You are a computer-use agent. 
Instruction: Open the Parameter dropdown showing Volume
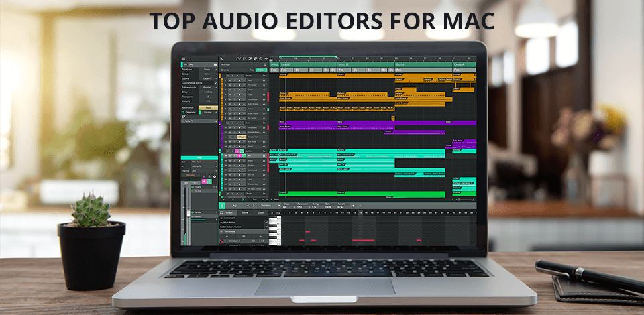[x=208, y=112]
